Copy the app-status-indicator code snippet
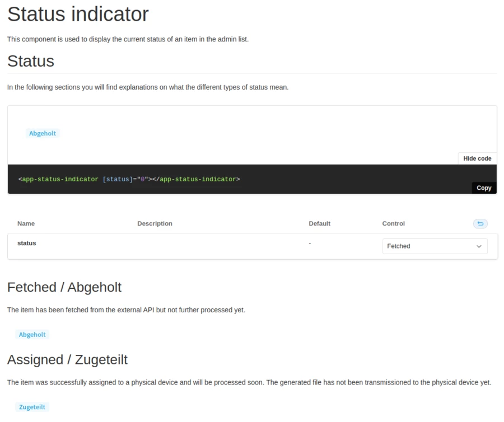504x422 pixels. (483, 187)
